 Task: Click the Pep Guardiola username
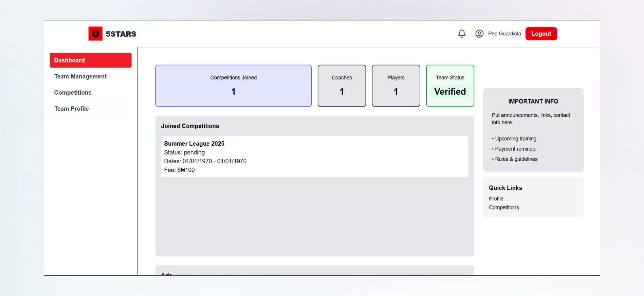pos(504,34)
